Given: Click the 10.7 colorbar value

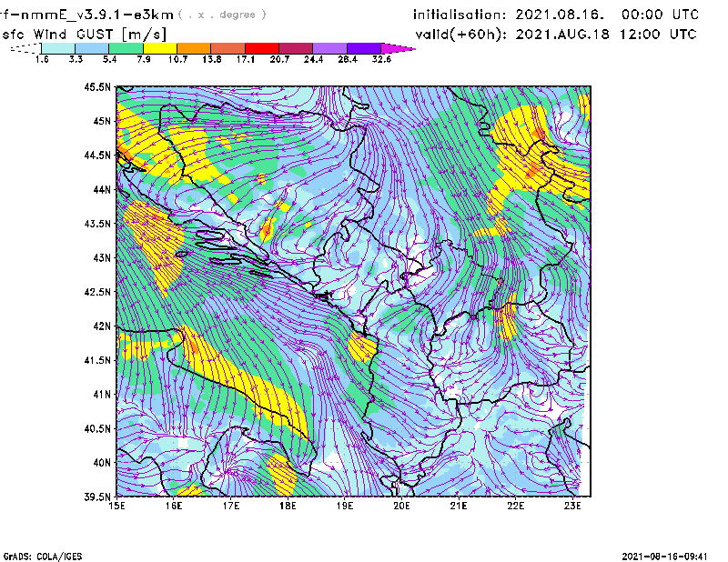Looking at the screenshot, I should [x=177, y=59].
